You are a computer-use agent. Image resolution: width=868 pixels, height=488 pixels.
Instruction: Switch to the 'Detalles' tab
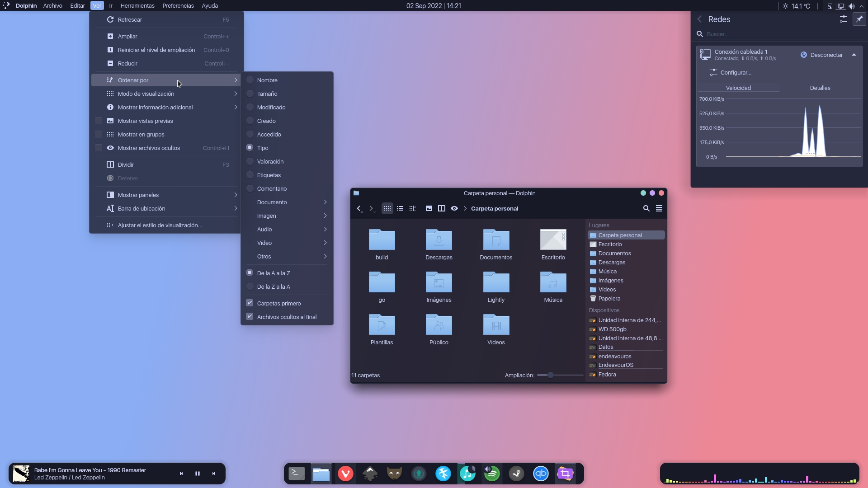pos(820,88)
